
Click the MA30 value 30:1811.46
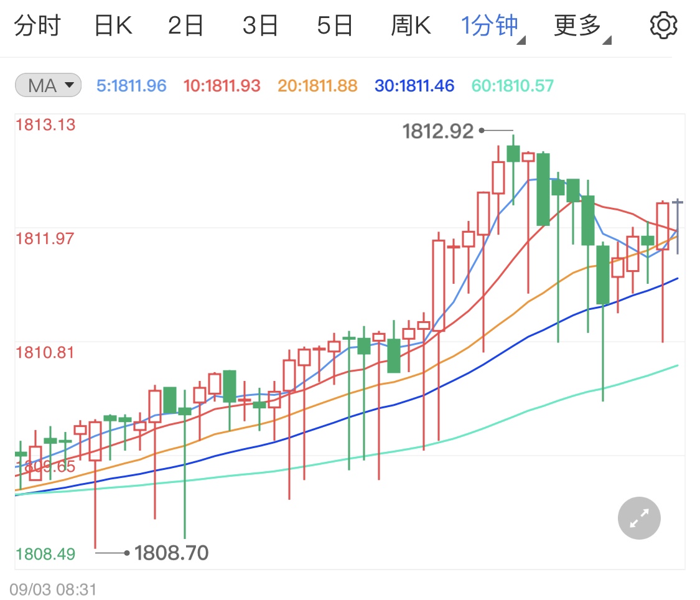[x=414, y=86]
